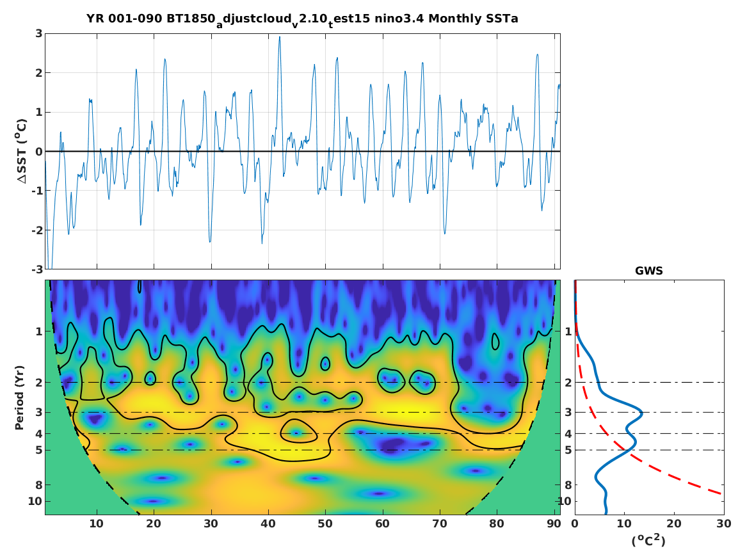Click the closed contour loop near year 45 and the 4-year period
Image resolution: width=747 pixels, height=560 pixels.
299,431
